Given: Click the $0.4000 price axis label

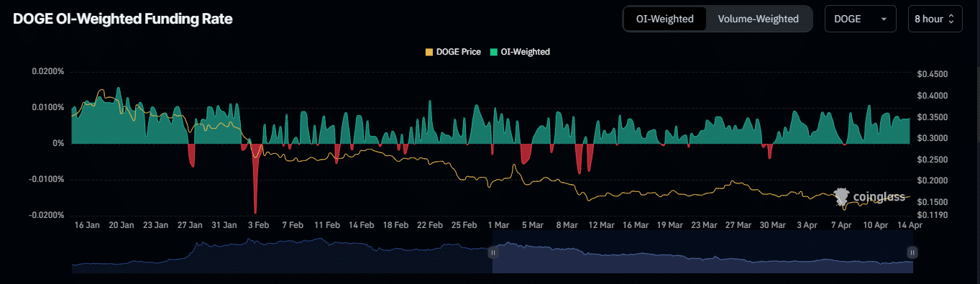Looking at the screenshot, I should 933,96.
